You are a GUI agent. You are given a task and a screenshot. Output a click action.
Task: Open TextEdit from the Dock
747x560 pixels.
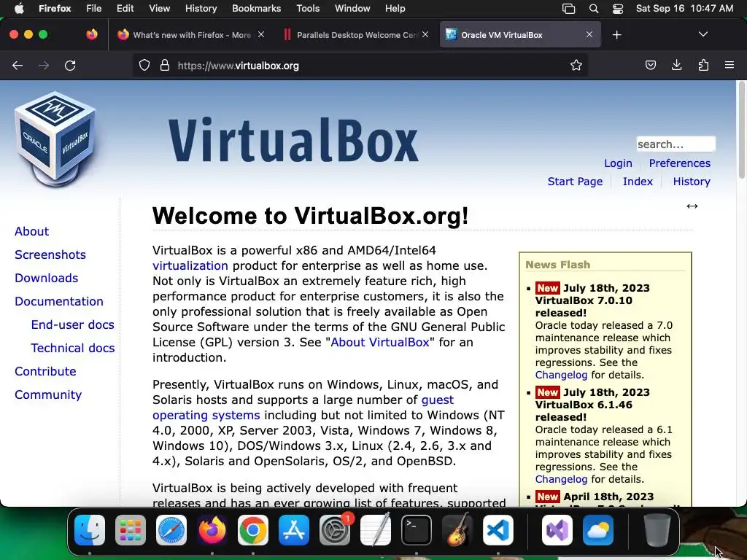[x=376, y=530]
